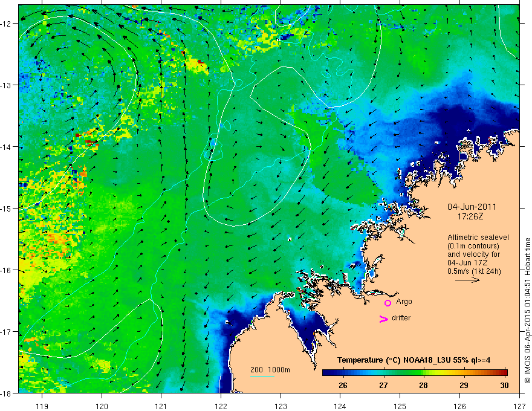Click the 29 tick on temperature scale

click(464, 385)
